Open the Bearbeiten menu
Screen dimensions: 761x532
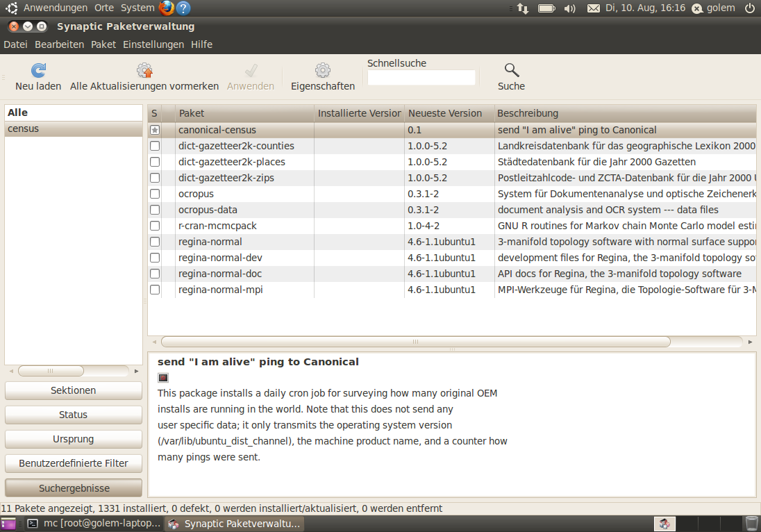(x=59, y=44)
